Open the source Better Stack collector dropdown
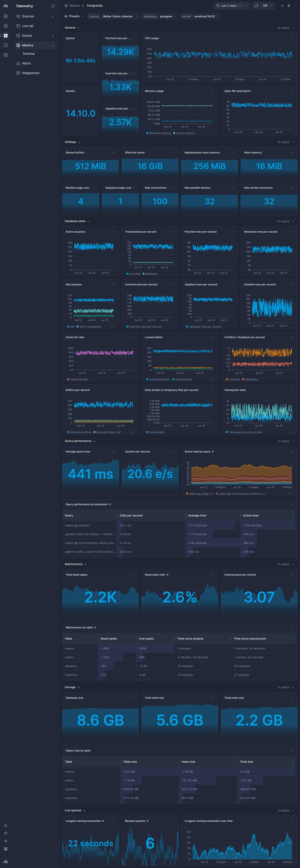This screenshot has width=300, height=868. tap(113, 16)
